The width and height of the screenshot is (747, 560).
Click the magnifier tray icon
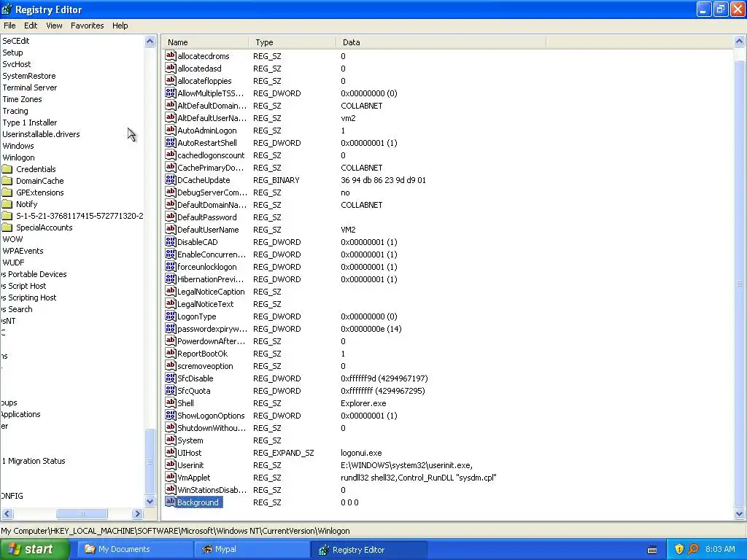click(x=693, y=549)
